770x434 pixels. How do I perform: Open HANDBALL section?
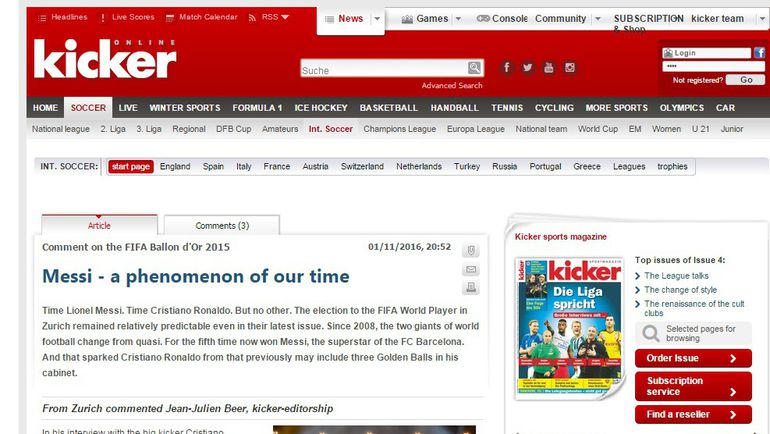pos(454,108)
